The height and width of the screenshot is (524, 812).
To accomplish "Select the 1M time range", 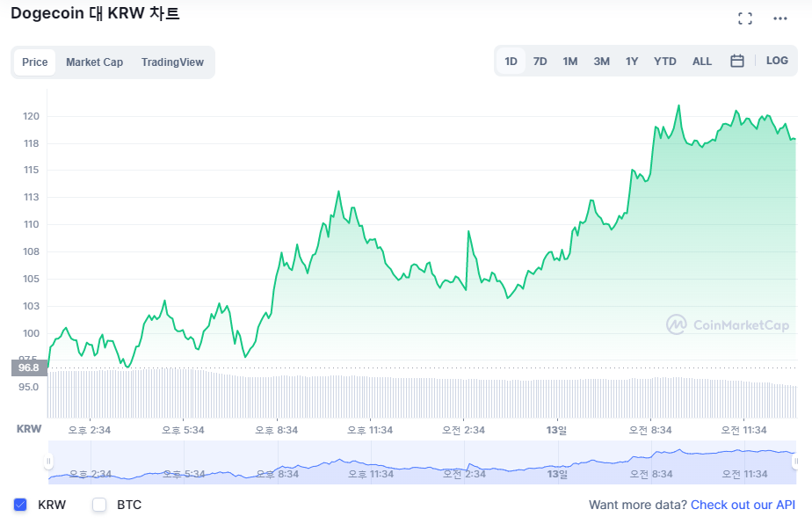I will (570, 62).
